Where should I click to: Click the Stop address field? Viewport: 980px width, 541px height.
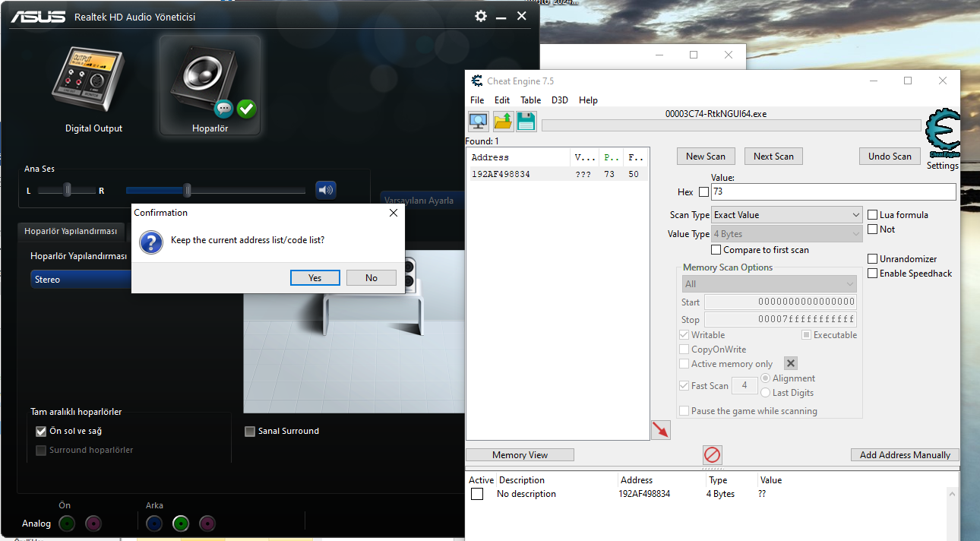(x=780, y=320)
